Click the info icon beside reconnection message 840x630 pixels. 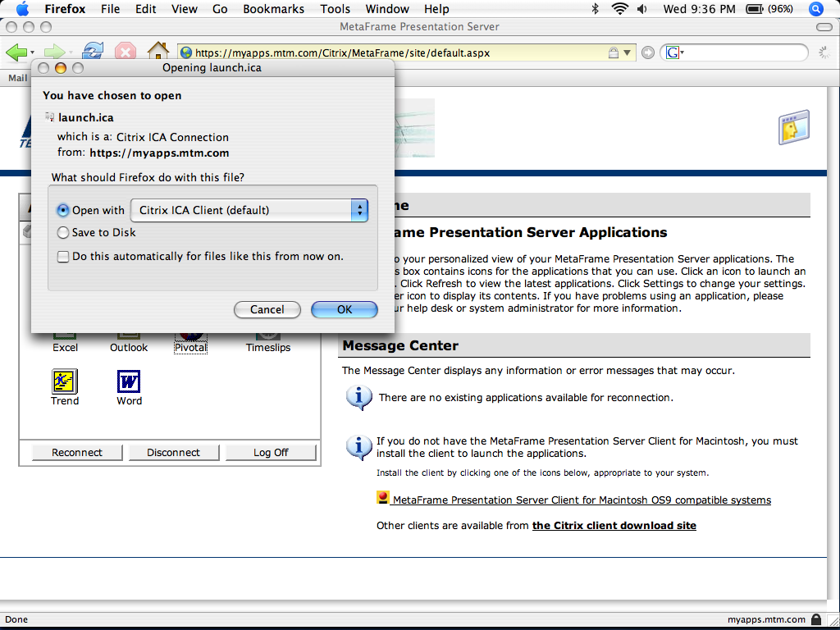tap(359, 398)
